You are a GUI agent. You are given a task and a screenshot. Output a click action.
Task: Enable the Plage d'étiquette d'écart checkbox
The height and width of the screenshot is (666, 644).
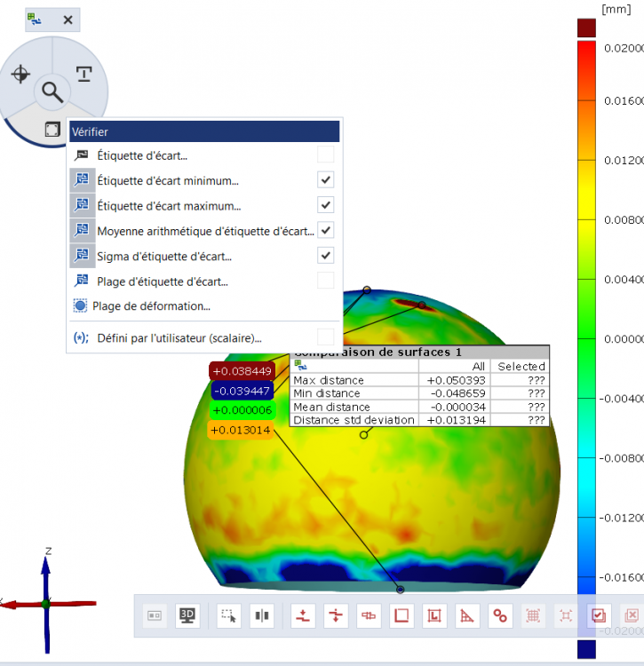tap(326, 281)
